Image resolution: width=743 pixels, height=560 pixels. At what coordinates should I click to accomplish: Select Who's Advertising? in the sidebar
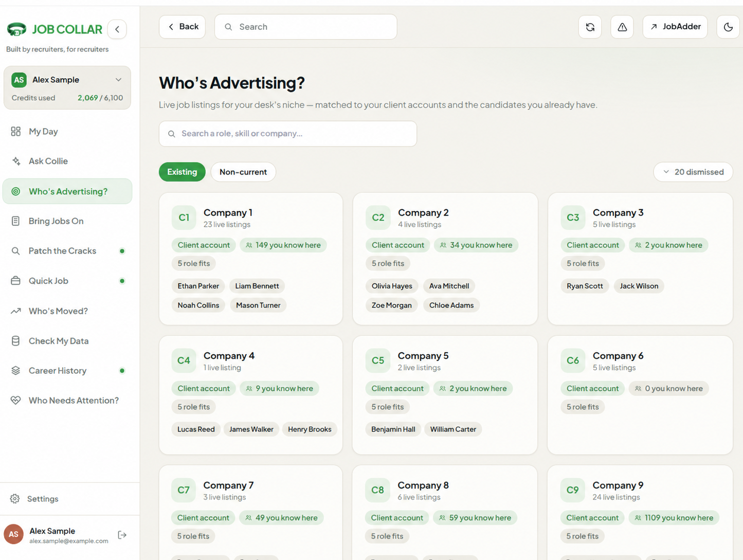pos(67,191)
